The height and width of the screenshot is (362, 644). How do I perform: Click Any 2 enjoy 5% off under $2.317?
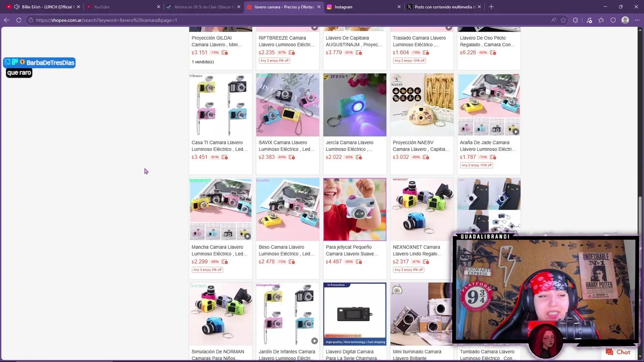409,269
